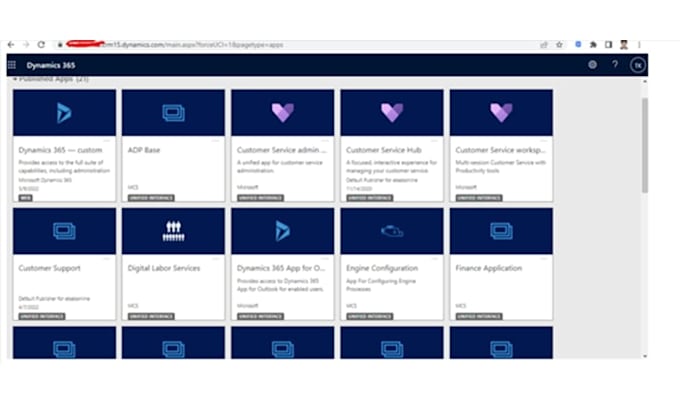This screenshot has height=420, width=680.
Task: Click the Dynamics 365 header title
Action: pyautogui.click(x=51, y=65)
